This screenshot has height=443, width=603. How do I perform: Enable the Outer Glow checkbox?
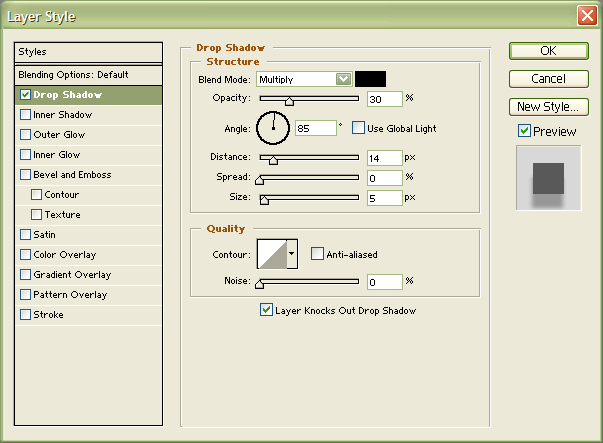click(25, 135)
